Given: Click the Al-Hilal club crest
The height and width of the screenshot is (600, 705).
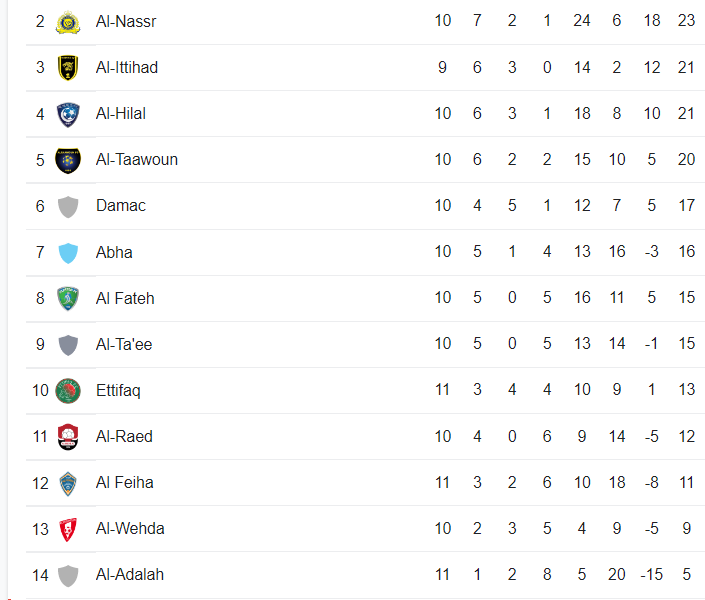Looking at the screenshot, I should tap(68, 114).
